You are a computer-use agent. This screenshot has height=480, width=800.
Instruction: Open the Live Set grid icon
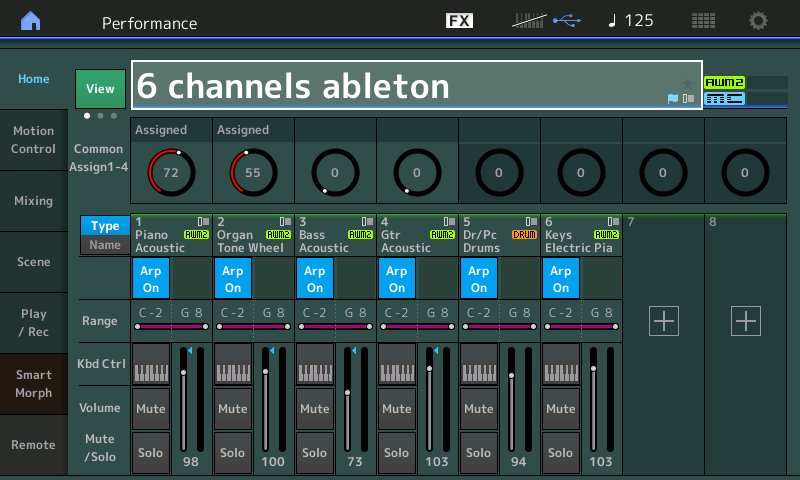(x=703, y=21)
